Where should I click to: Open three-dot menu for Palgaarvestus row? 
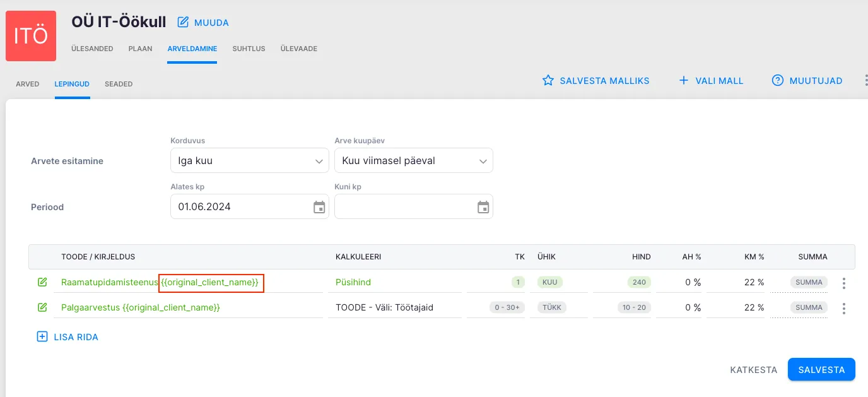click(844, 308)
